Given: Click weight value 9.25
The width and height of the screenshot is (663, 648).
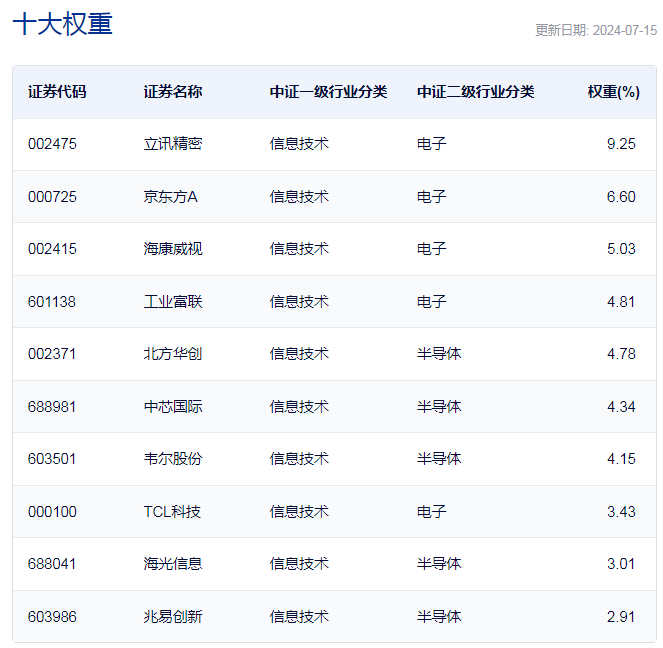Looking at the screenshot, I should point(621,144).
